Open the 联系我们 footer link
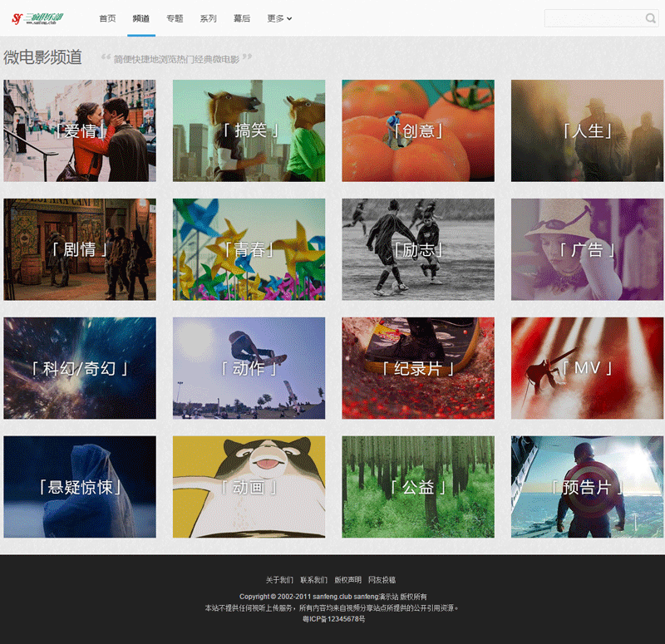Viewport: 665px width, 644px height. [313, 580]
